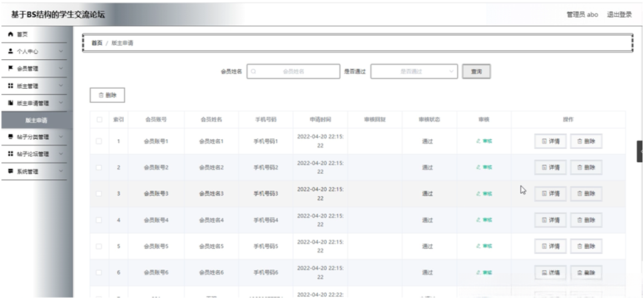Click the 会员账号 column header
This screenshot has height=299, width=644.
click(156, 120)
